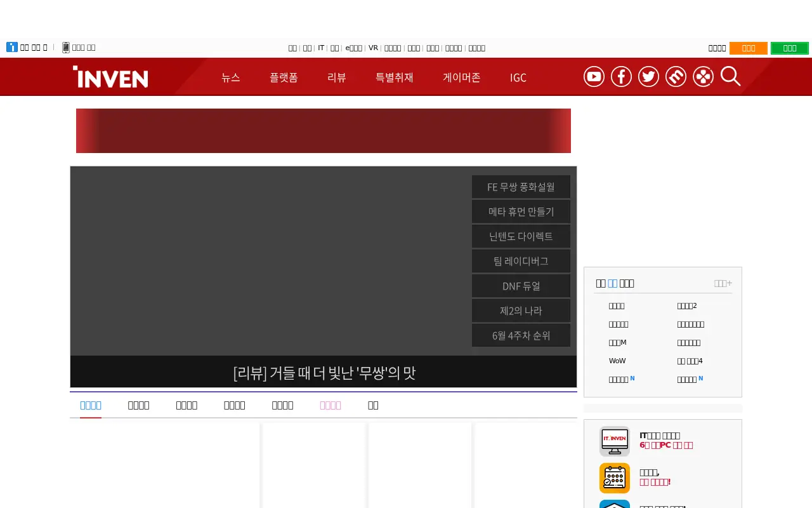
Task: Open the 플랫폼 menu
Action: [284, 77]
